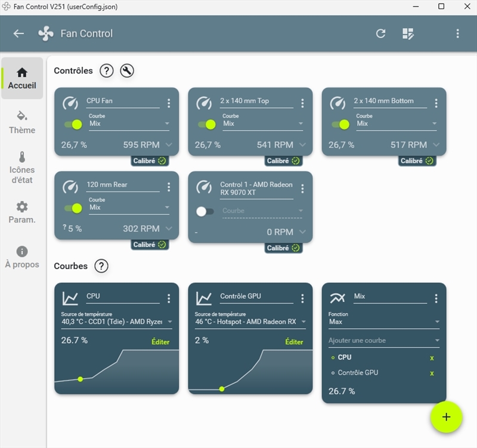
Task: Open Param. settings tab in sidebar
Action: pos(22,212)
